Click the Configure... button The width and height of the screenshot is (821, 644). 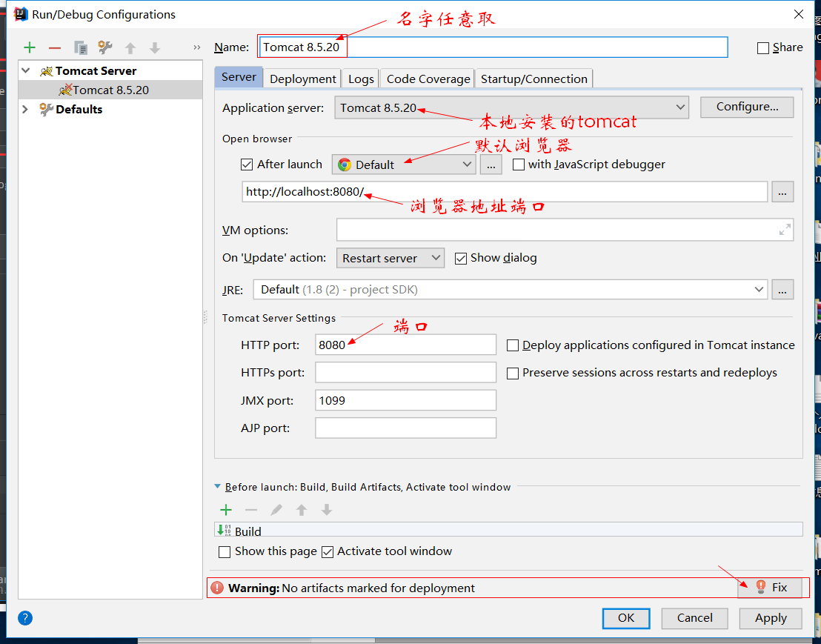click(747, 107)
